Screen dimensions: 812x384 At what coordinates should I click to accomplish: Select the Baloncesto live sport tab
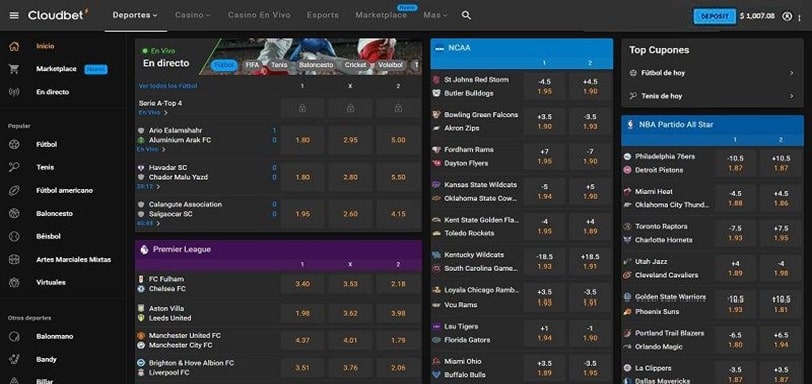point(316,65)
